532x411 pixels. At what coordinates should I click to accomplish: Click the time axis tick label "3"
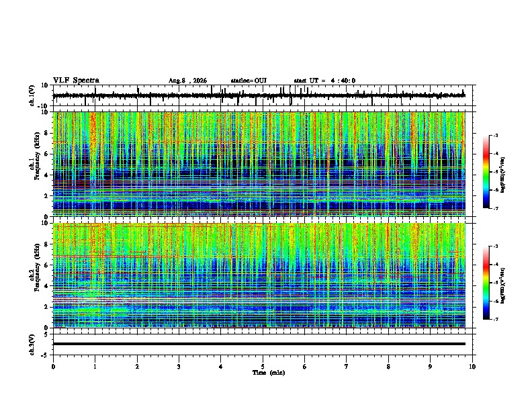point(179,367)
